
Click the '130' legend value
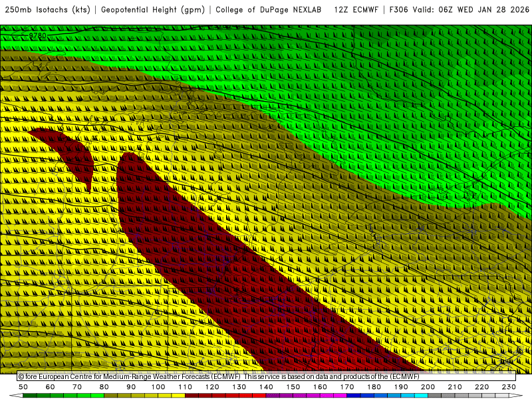[x=239, y=387]
